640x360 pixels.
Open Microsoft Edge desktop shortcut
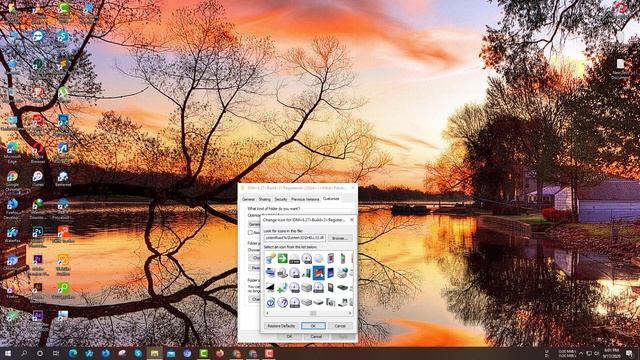(12, 152)
